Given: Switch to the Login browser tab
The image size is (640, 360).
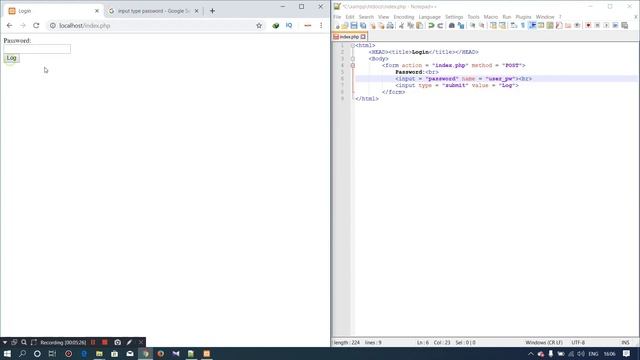Looking at the screenshot, I should 52,11.
